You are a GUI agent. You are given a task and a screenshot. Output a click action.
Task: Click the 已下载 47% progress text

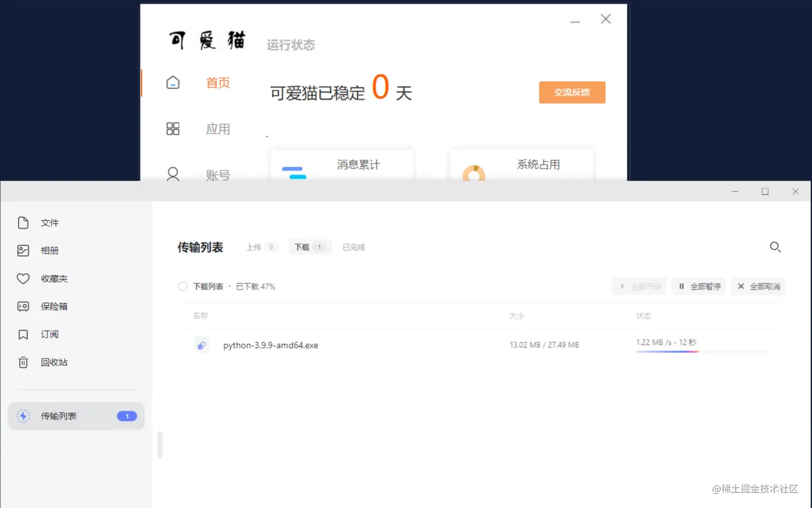tap(256, 287)
